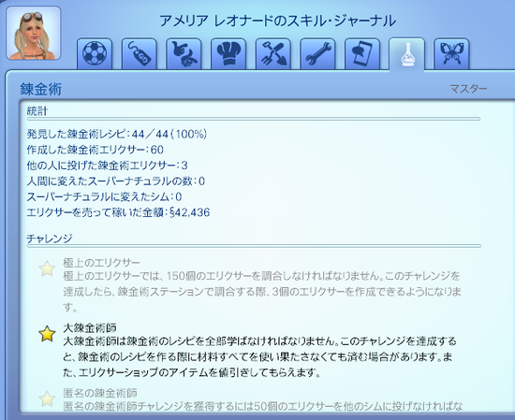Screen dimensions: 515x420
Task: Select the スーパーナチュラルに変えたシム:0 line
Action: point(104,196)
